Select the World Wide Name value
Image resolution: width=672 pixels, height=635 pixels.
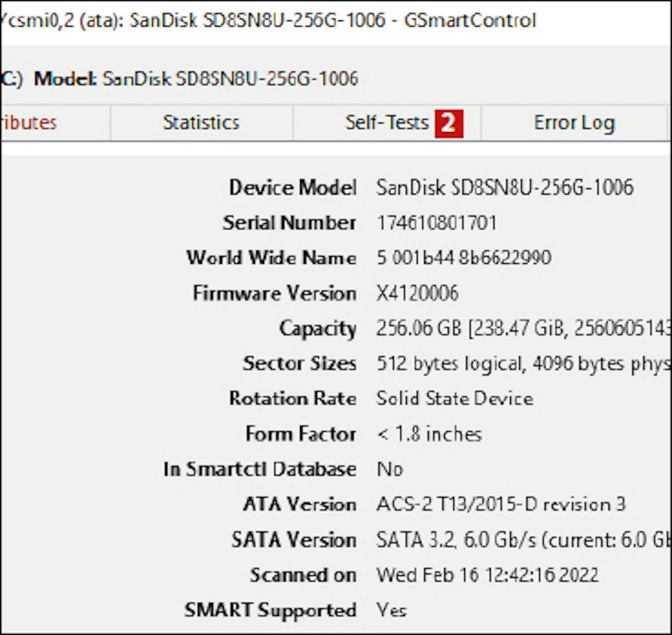click(x=463, y=257)
